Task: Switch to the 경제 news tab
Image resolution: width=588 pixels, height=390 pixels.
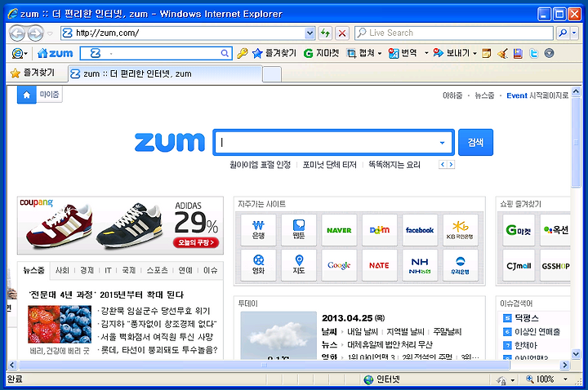Action: (x=87, y=271)
